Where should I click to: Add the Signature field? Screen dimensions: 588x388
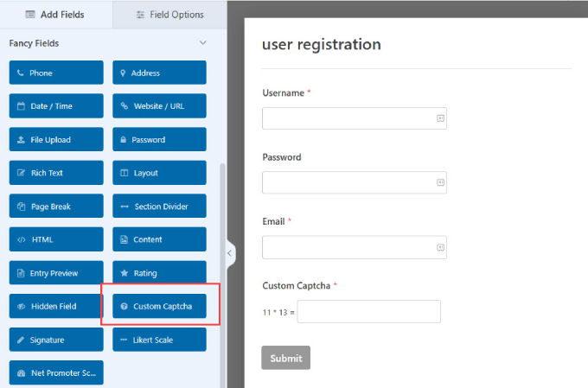coord(56,340)
